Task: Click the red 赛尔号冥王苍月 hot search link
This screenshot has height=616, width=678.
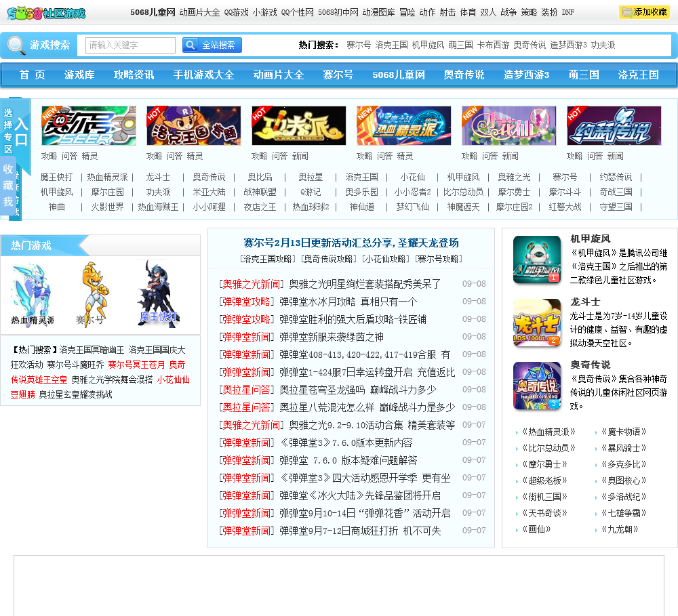Action: 137,365
